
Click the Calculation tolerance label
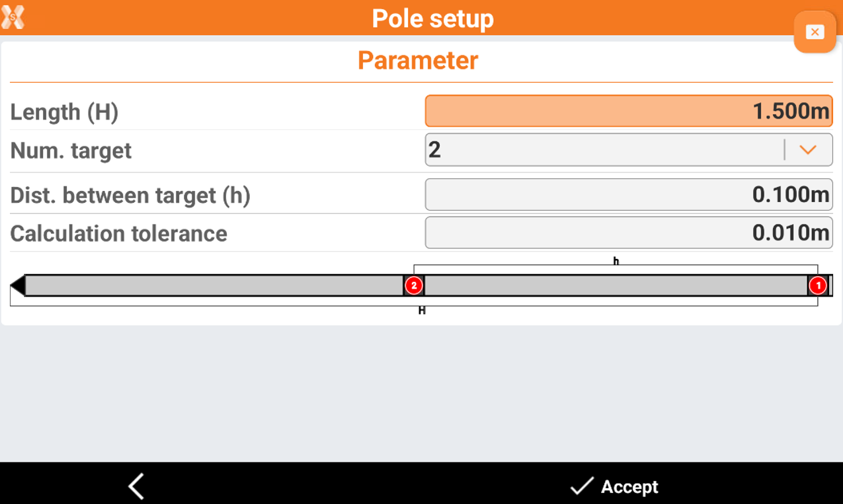[x=119, y=234]
